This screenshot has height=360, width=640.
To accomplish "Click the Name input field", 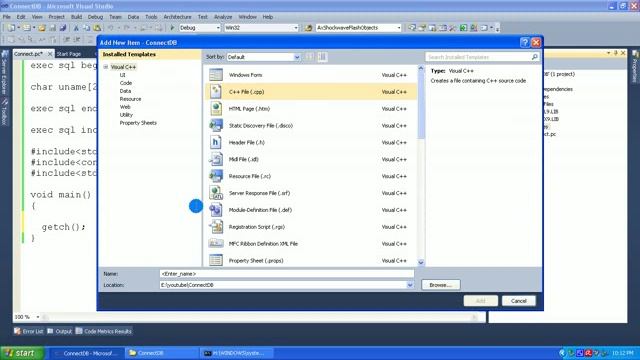I will click(287, 273).
